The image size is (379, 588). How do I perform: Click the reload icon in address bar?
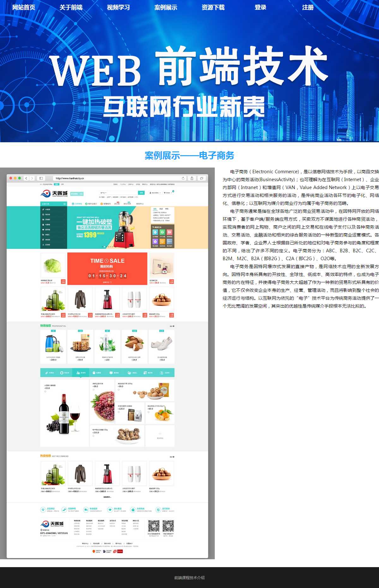(183, 178)
